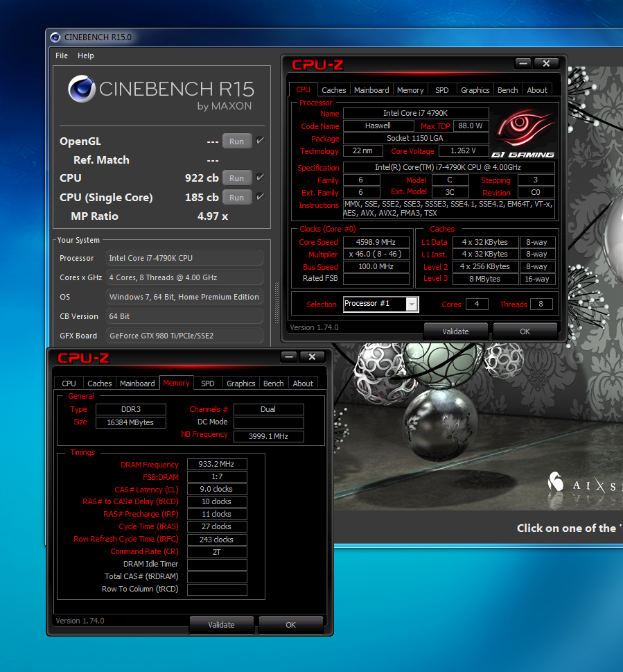Click the memory Type value DDR3
623x672 pixels.
coord(130,409)
